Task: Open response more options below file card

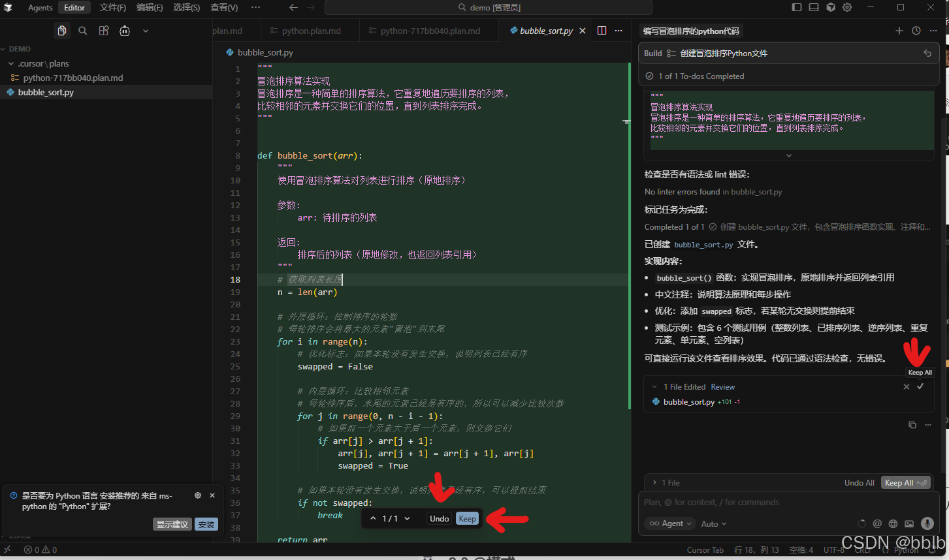Action: pyautogui.click(x=928, y=425)
